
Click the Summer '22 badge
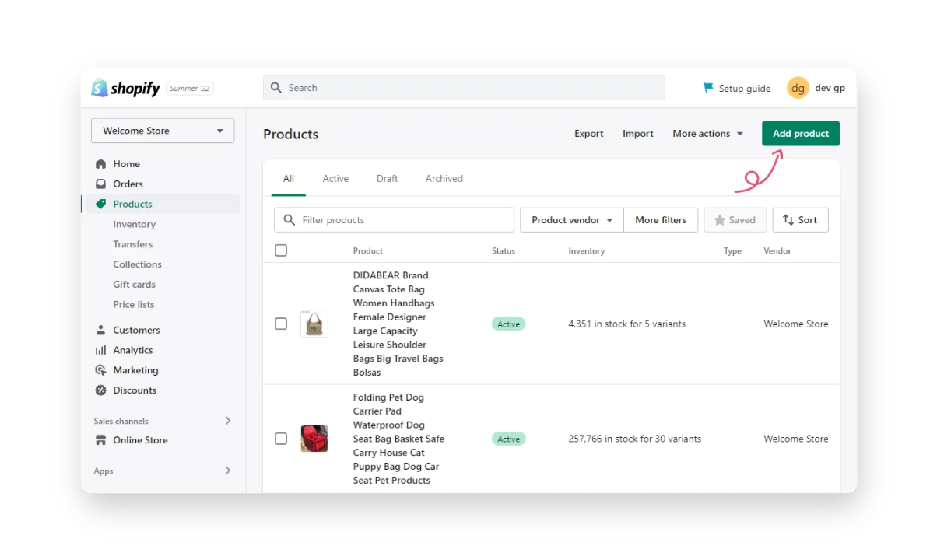point(190,89)
